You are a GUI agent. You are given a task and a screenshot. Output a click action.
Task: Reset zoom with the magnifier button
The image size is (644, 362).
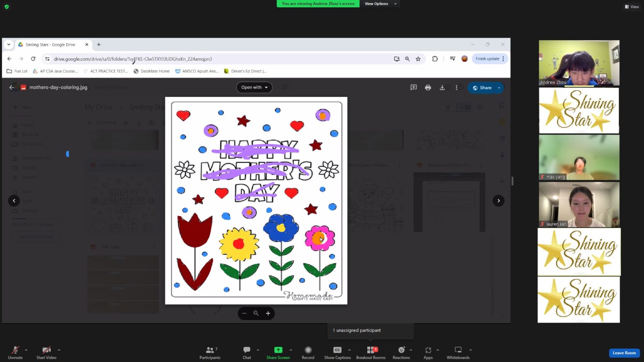256,313
